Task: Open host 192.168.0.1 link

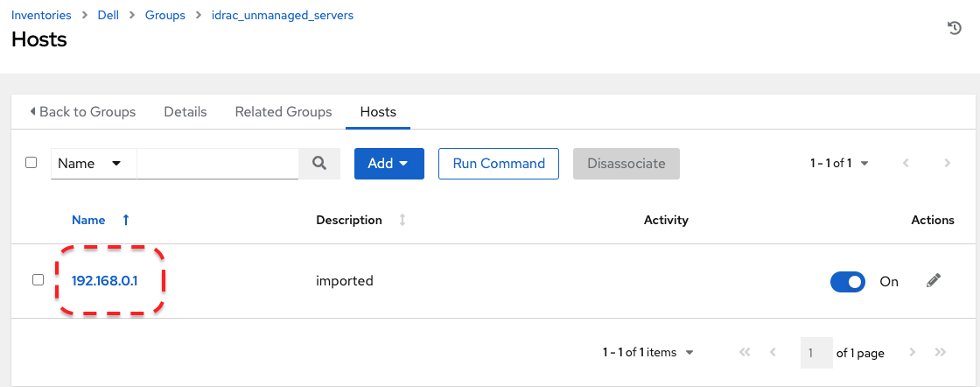Action: [x=105, y=281]
